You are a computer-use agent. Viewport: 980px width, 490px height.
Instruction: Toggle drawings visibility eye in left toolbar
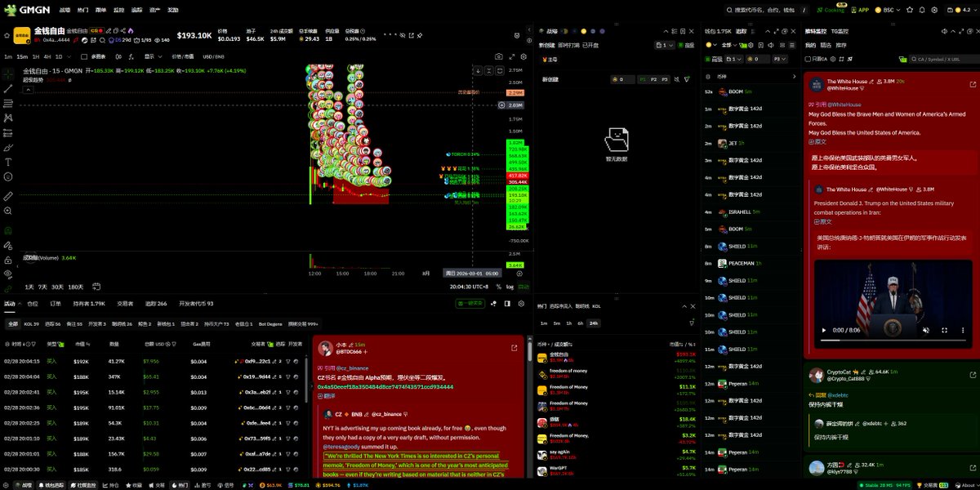[x=8, y=274]
